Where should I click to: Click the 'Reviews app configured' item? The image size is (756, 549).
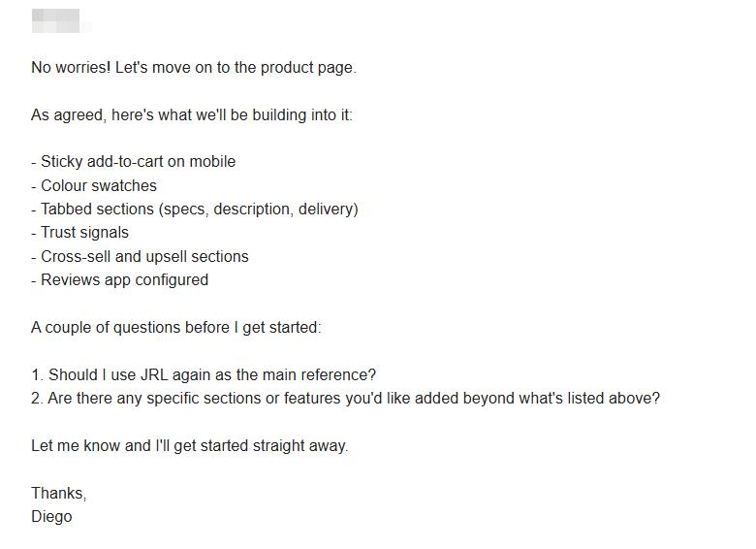[120, 279]
